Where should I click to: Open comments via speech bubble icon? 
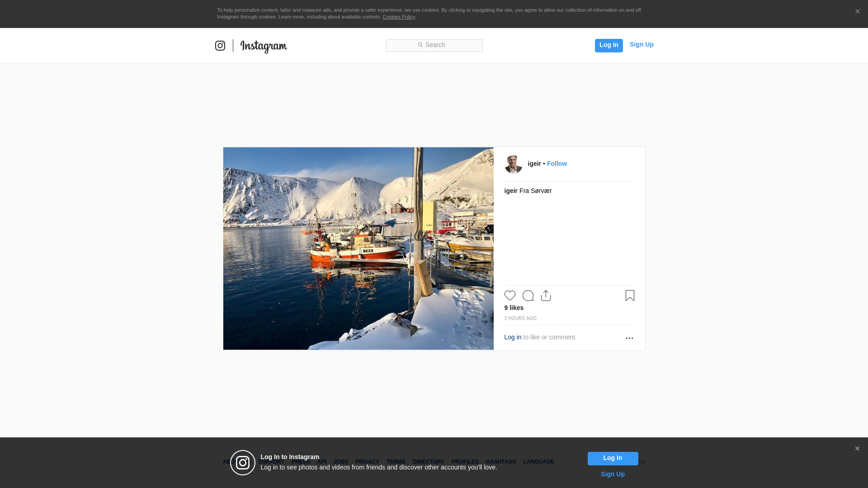(528, 296)
